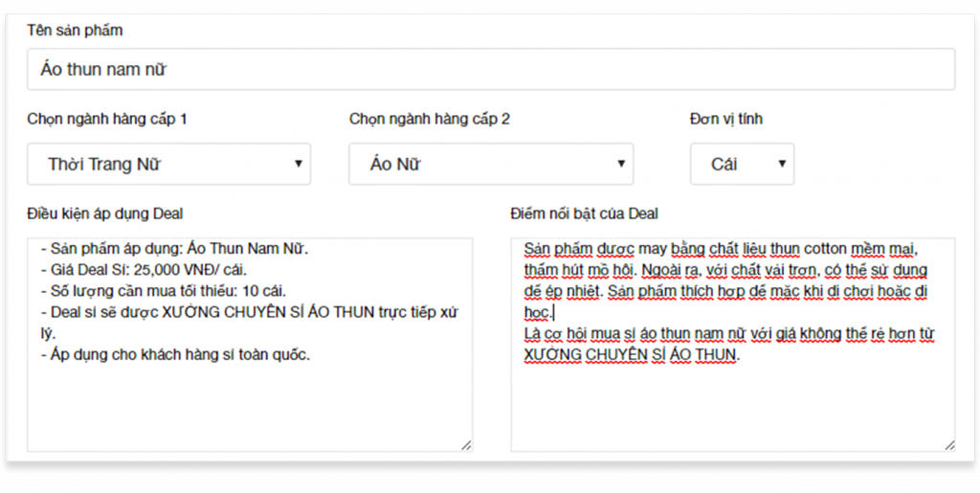
Task: Click the resize handle of Điều kiện áp dụng textarea
Action: pos(466,445)
